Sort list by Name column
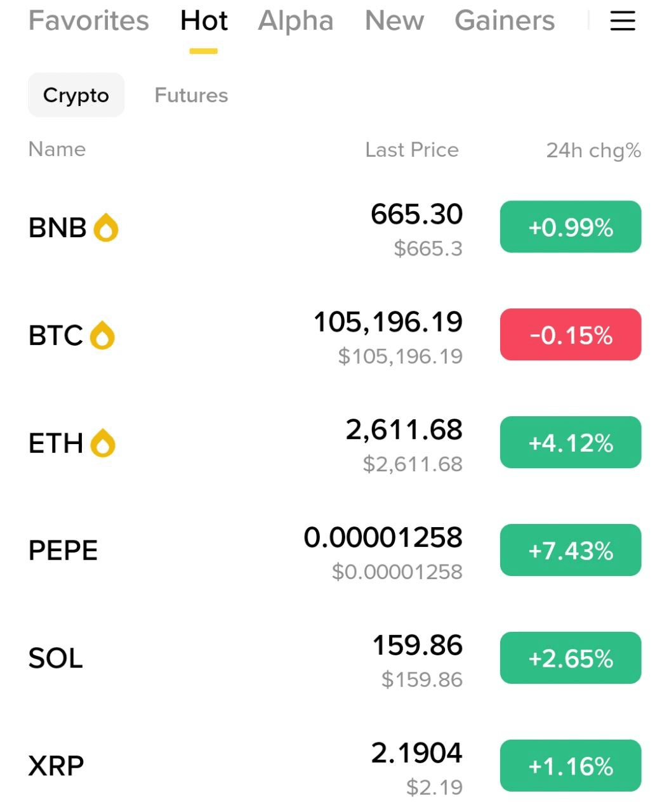669x812 pixels. coord(57,149)
